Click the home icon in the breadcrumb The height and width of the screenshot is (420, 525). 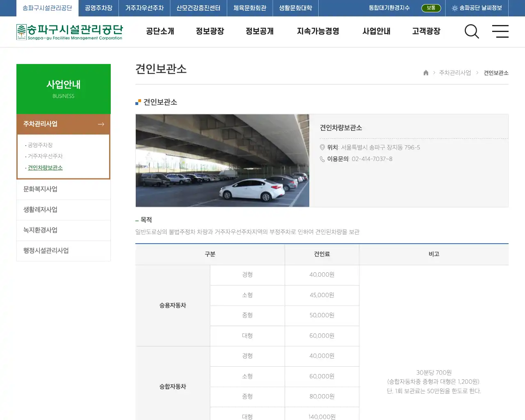[425, 73]
